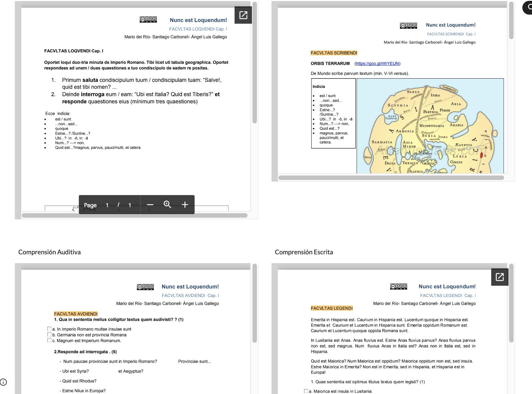The width and height of the screenshot is (532, 394).
Task: Click the Comprensión Auditiva heading
Action: coord(50,252)
